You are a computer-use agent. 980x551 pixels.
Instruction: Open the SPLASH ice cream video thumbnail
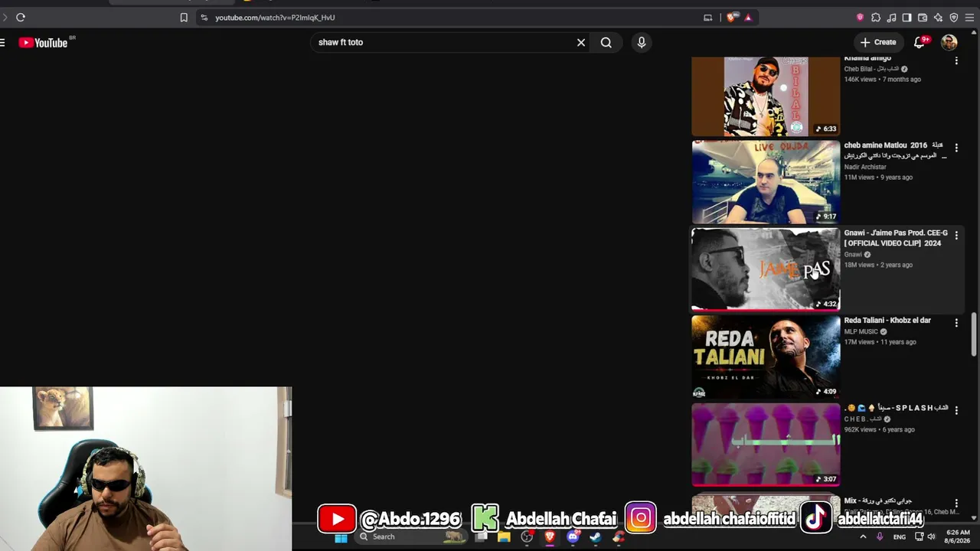click(766, 445)
